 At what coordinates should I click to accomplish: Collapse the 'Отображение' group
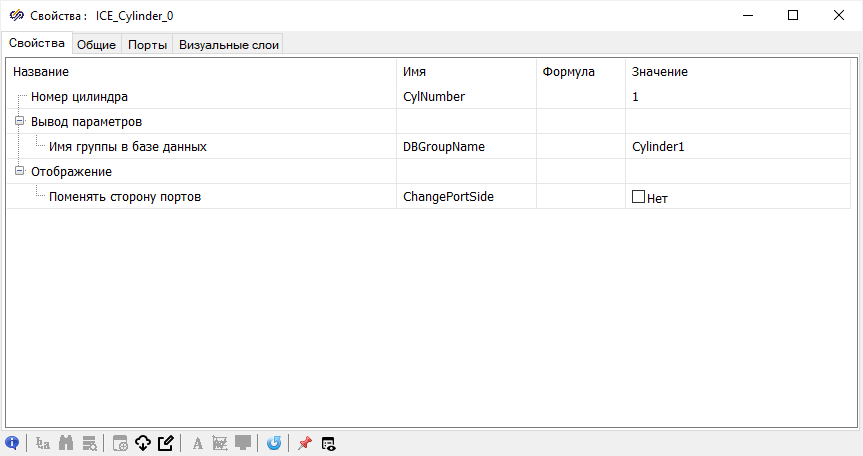(19, 172)
